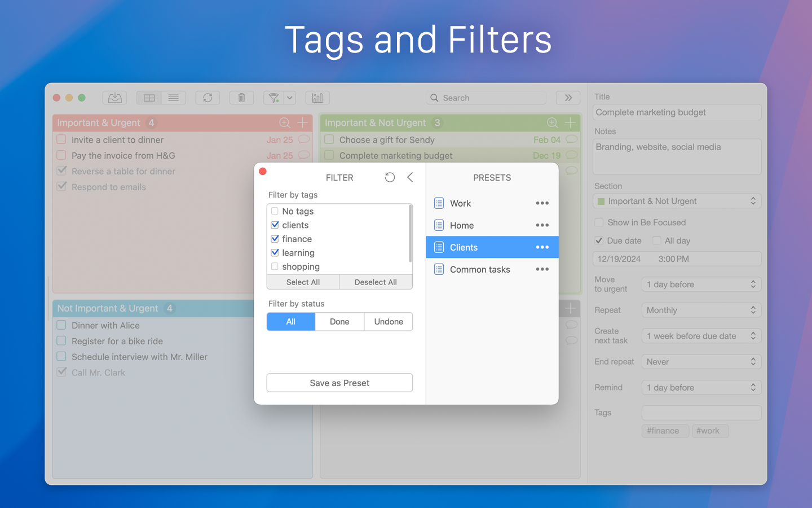
Task: Choose the Common tasks preset
Action: [x=492, y=269]
